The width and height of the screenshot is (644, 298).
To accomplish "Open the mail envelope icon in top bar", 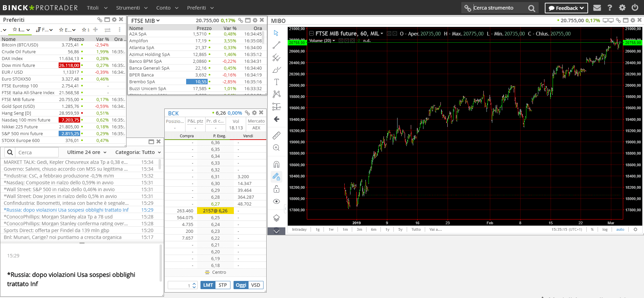I will tap(597, 8).
